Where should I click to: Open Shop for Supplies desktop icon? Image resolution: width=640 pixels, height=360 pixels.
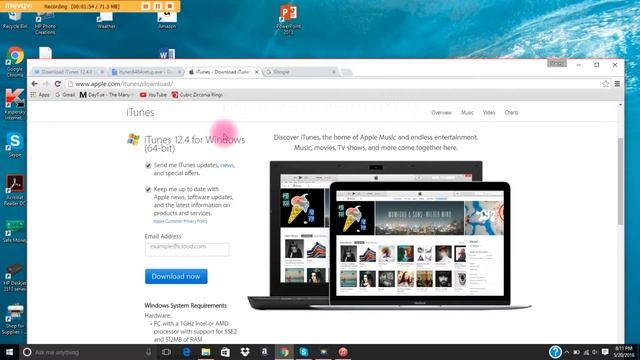click(x=15, y=319)
